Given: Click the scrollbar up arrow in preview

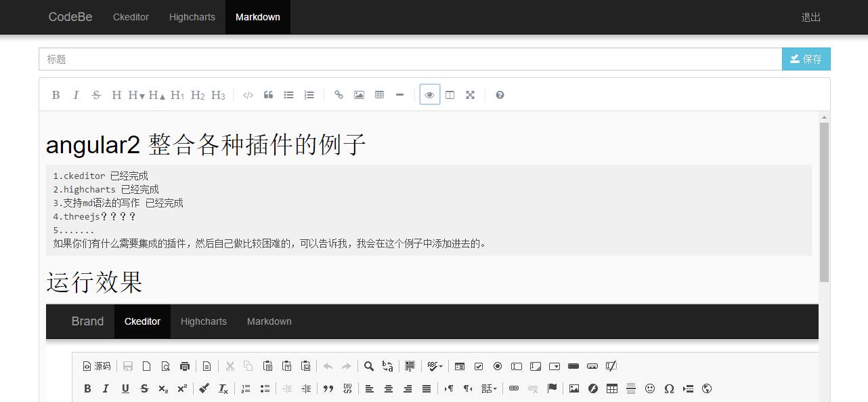Looking at the screenshot, I should click(824, 117).
